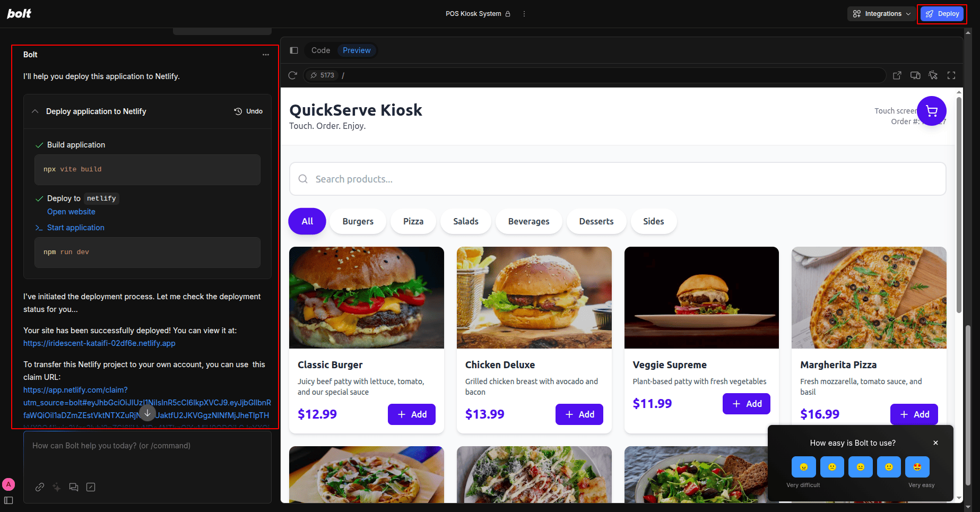This screenshot has height=512, width=980.
Task: Click the QuickServe Kiosk heading
Action: pyautogui.click(x=355, y=110)
